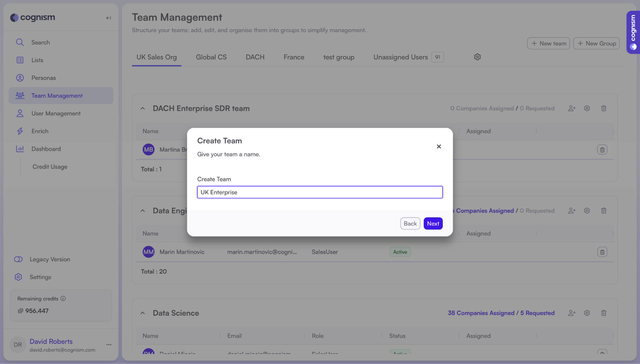This screenshot has width=640, height=364.
Task: Delete DACH Enterprise SDR team via trash icon
Action: (x=603, y=108)
